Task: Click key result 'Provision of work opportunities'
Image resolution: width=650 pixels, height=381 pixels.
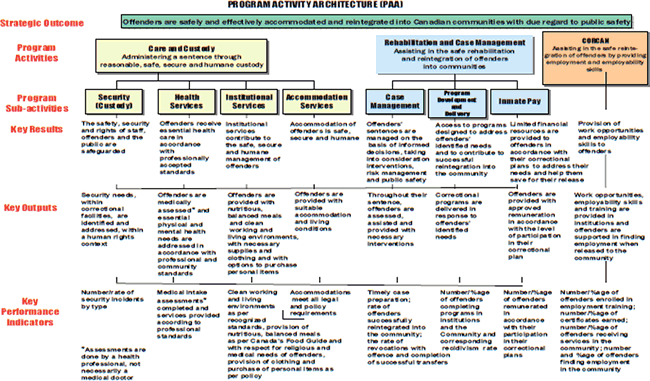Action: click(610, 137)
